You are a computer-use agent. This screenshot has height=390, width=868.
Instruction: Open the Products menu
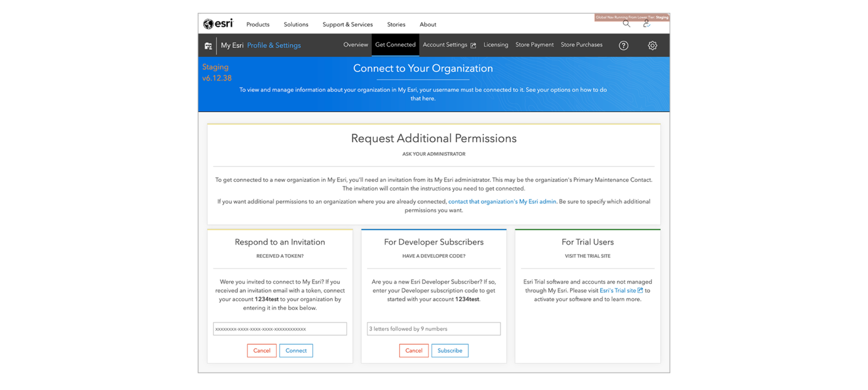257,24
